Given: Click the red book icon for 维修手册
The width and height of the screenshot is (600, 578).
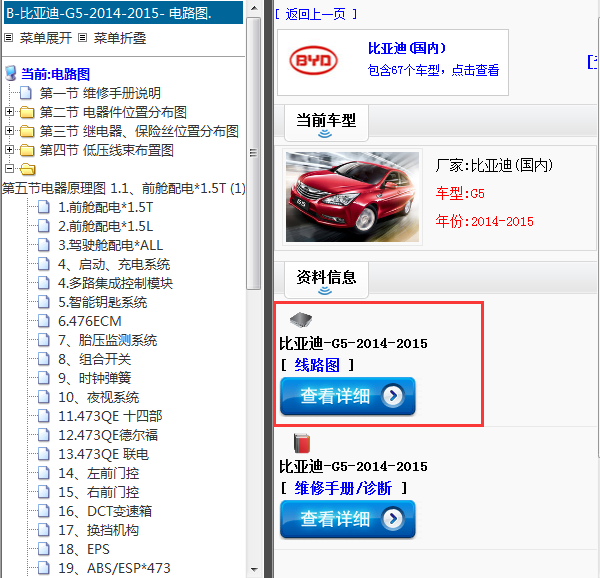Looking at the screenshot, I should (x=302, y=443).
